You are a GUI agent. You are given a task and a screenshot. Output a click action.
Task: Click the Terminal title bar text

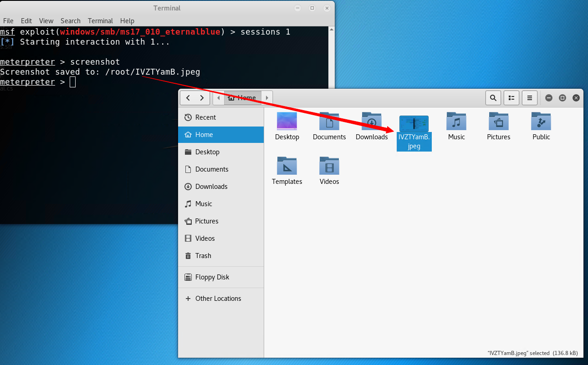coord(167,8)
